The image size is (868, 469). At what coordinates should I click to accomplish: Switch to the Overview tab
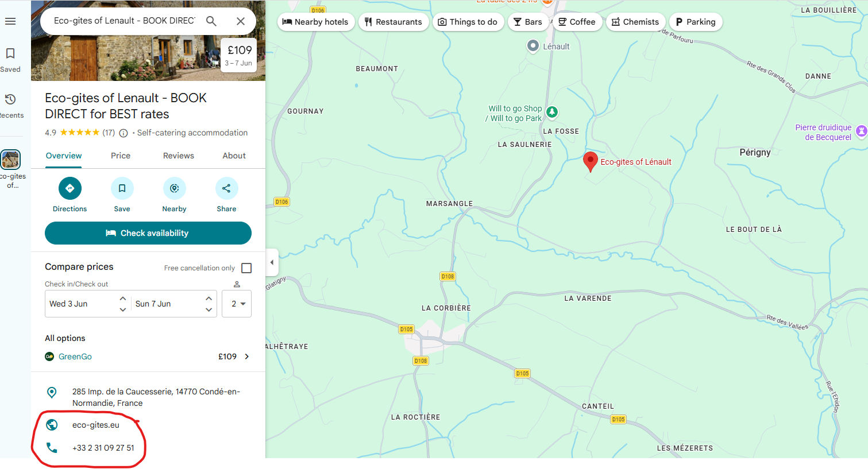64,156
